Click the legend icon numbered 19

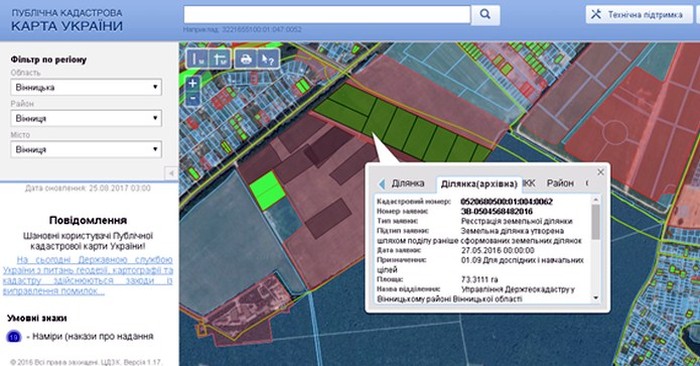coord(14,337)
